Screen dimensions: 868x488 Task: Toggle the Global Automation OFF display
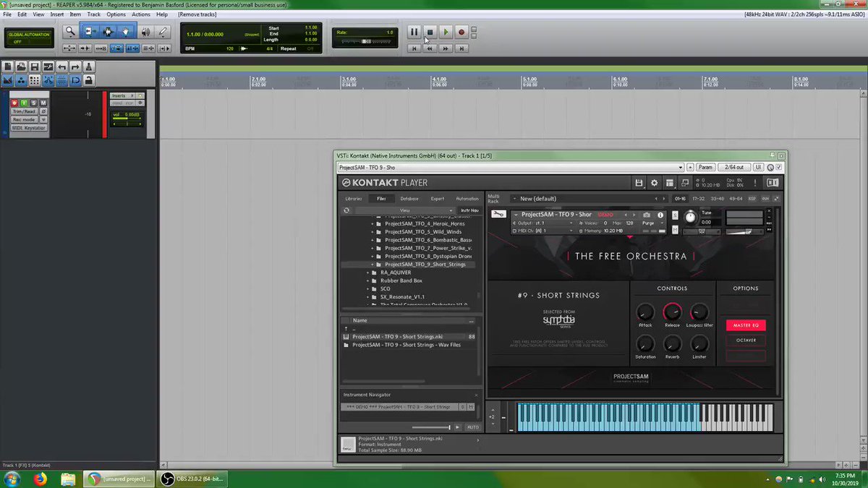[28, 38]
